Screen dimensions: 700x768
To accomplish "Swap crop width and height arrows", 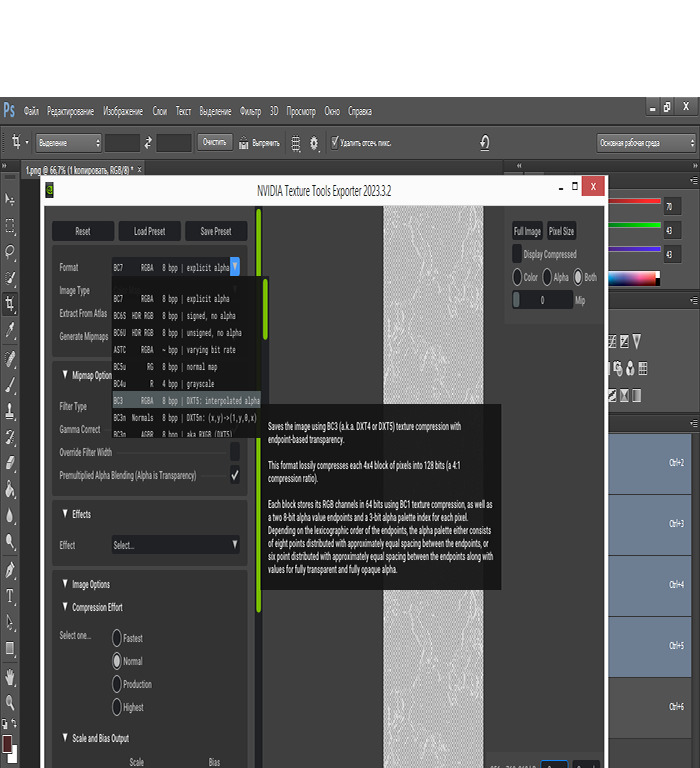I will click(x=148, y=143).
